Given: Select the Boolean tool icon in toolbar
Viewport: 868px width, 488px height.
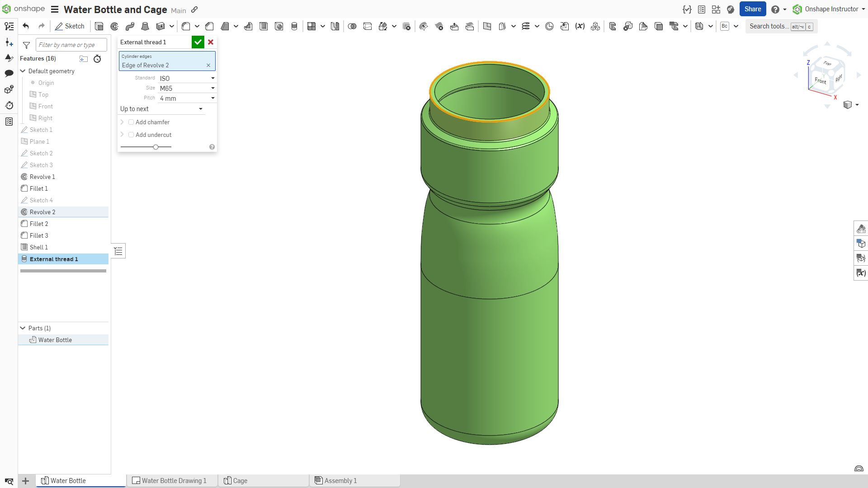Looking at the screenshot, I should pos(352,26).
